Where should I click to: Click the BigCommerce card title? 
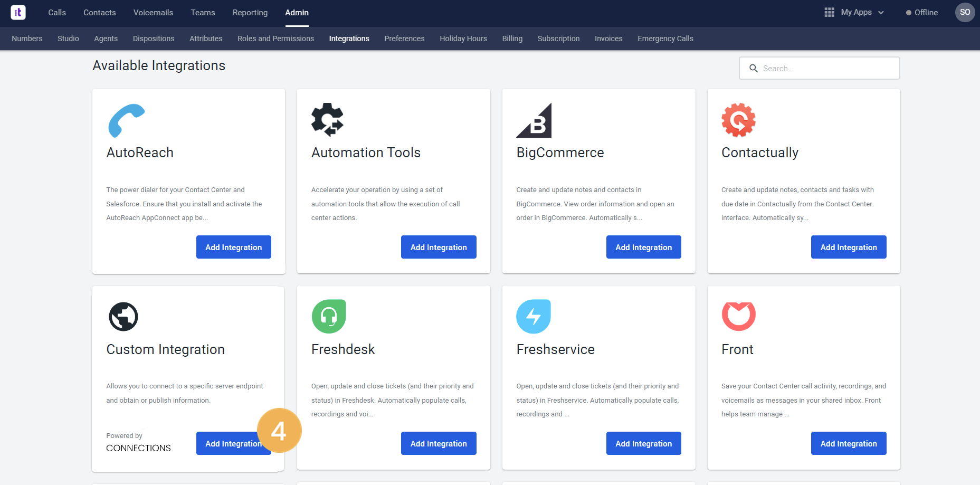coord(560,153)
